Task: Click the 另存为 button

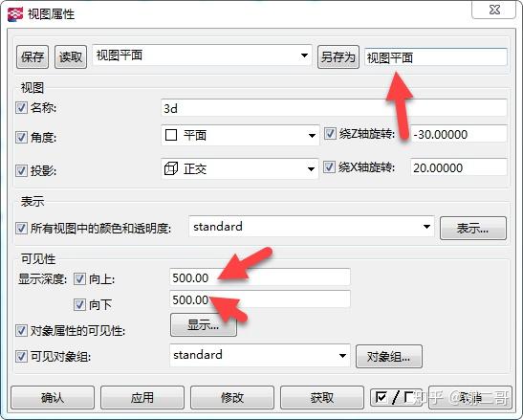Action: pos(338,57)
